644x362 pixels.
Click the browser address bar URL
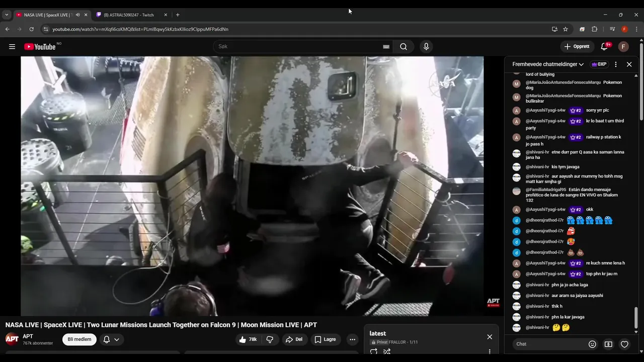coord(140,29)
